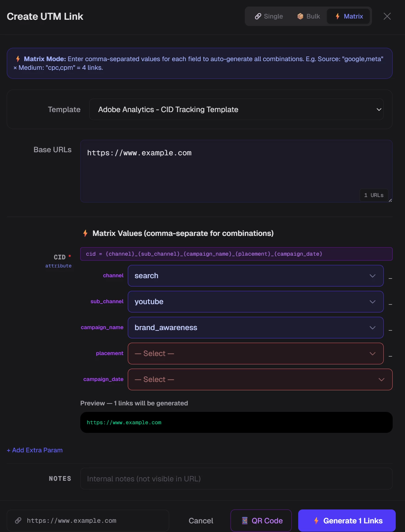Open the QR Code generator

[261, 521]
